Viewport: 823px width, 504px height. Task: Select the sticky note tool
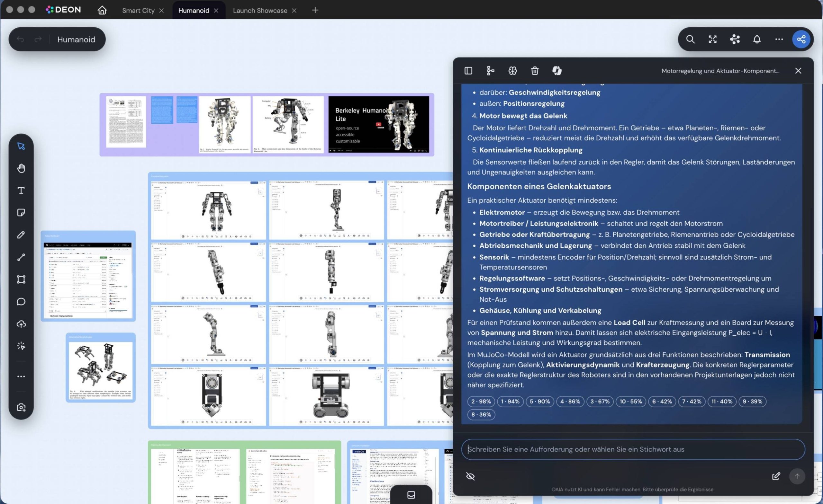[21, 213]
